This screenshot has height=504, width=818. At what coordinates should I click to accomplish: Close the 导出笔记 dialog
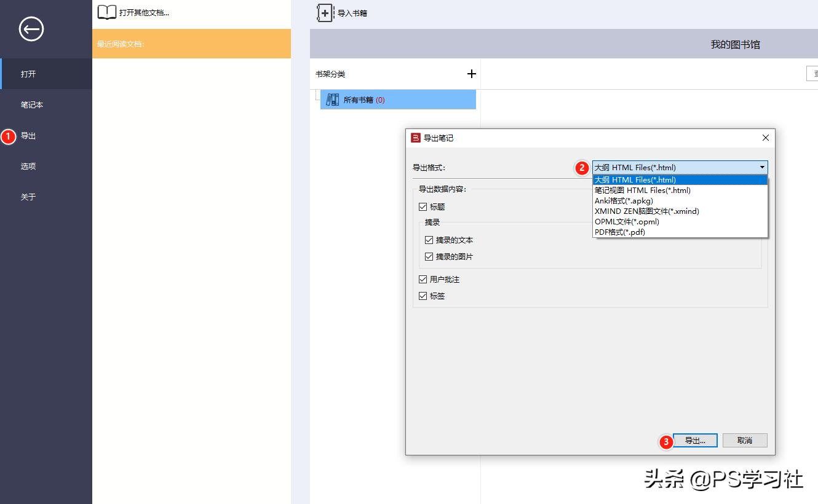766,138
